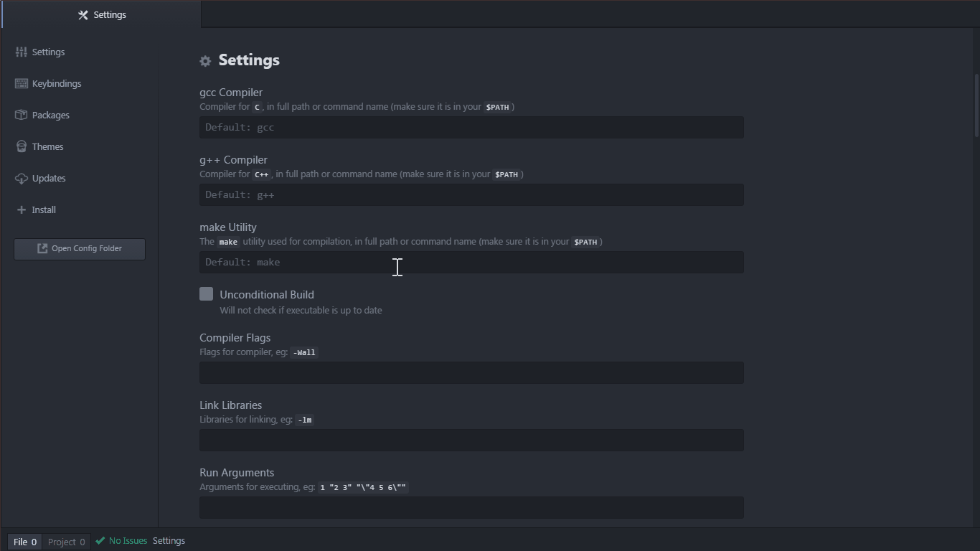Screen dimensions: 980x551
Task: Click the Keybindings keyboard icon
Action: 22,83
